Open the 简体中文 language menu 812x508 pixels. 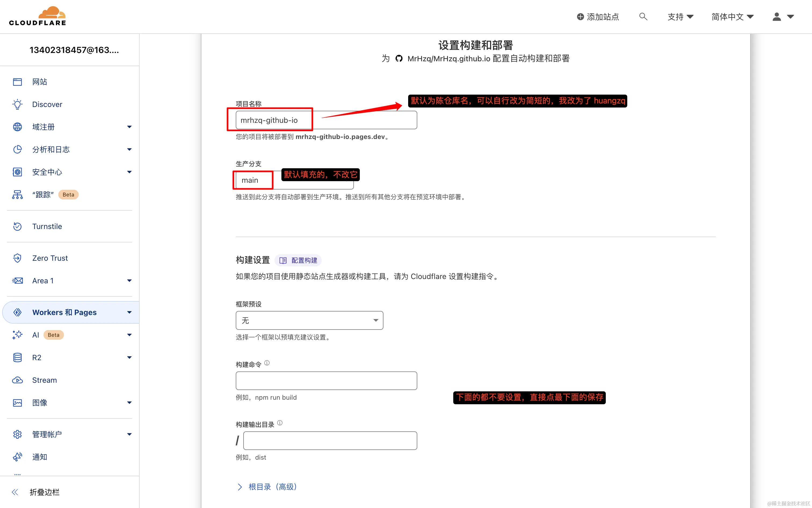point(733,17)
